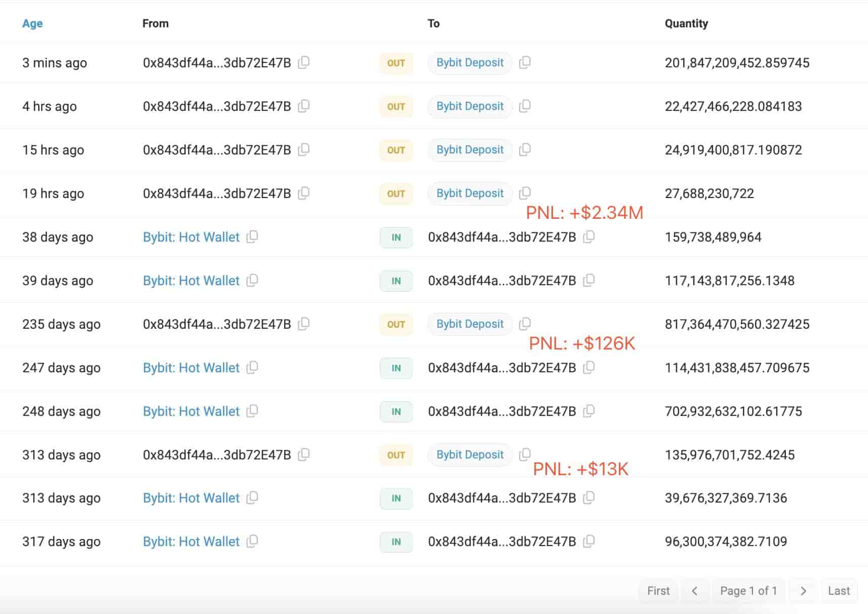The width and height of the screenshot is (868, 614).
Task: Select the OUT tag in the 19 hrs ago row
Action: (396, 194)
